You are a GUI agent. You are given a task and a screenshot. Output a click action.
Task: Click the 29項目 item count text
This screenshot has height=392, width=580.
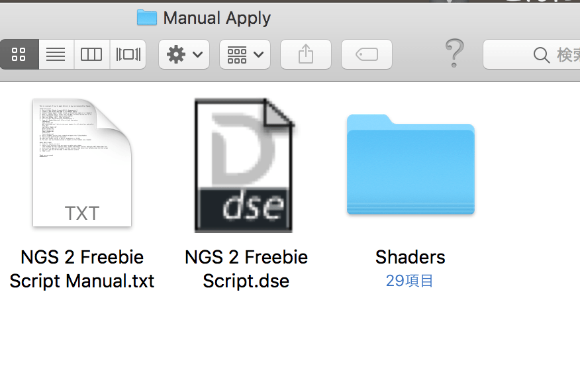click(x=410, y=281)
